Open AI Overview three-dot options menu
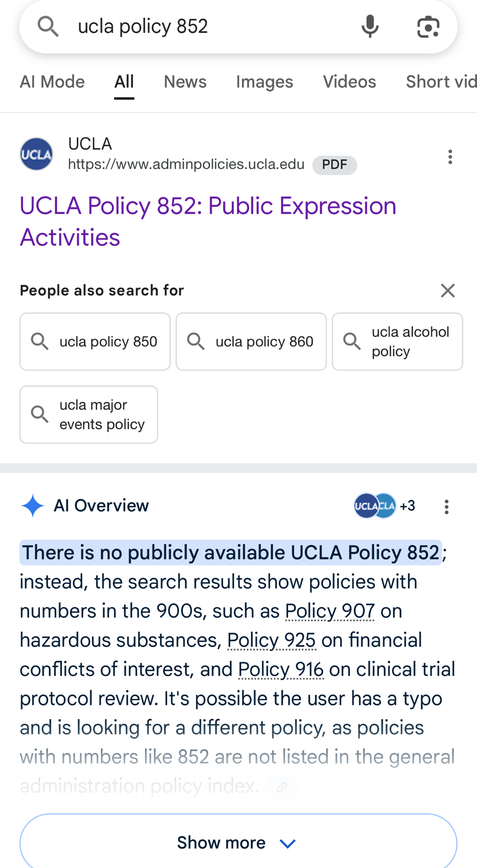 tap(446, 506)
